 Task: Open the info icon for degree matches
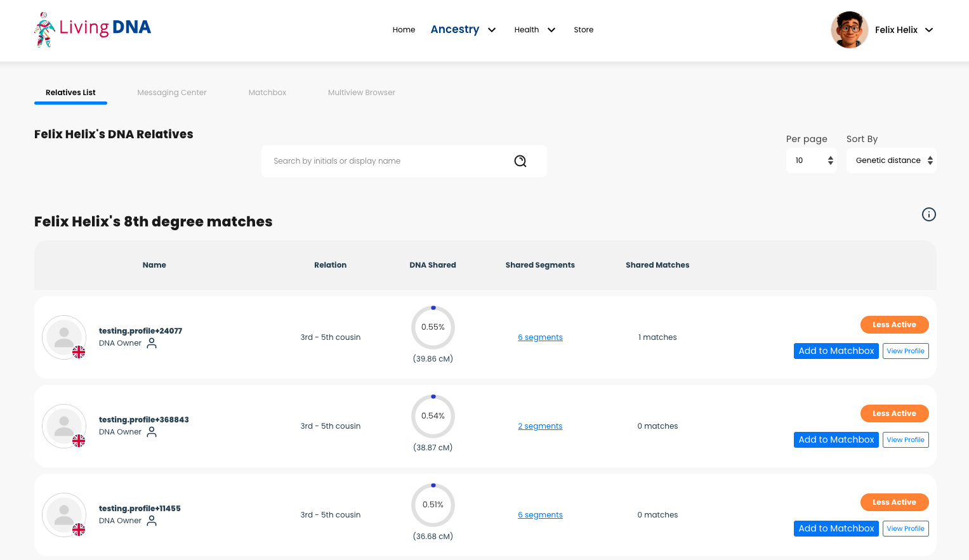928,214
